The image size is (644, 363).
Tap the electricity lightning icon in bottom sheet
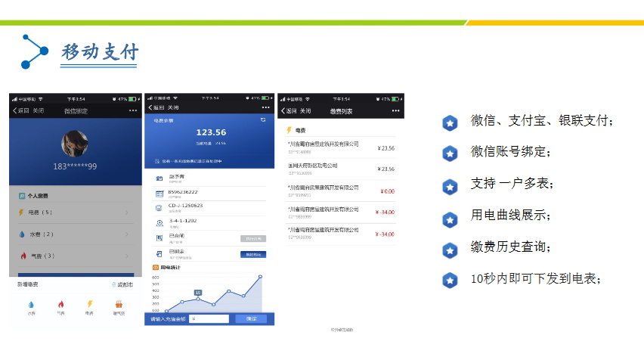point(89,304)
